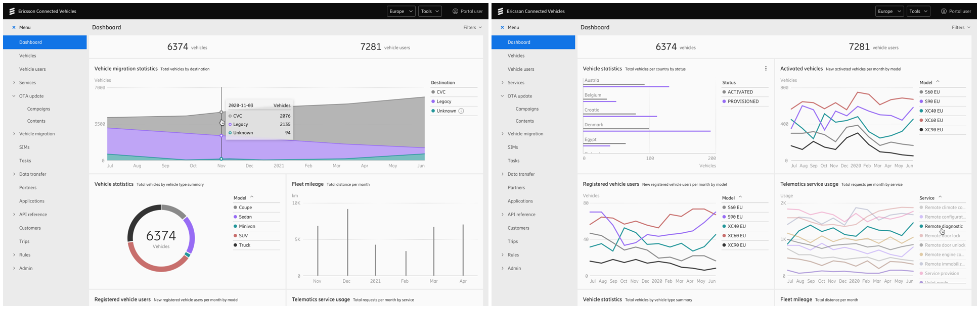
Task: Sort the Service legend caret icon
Action: pyautogui.click(x=940, y=197)
